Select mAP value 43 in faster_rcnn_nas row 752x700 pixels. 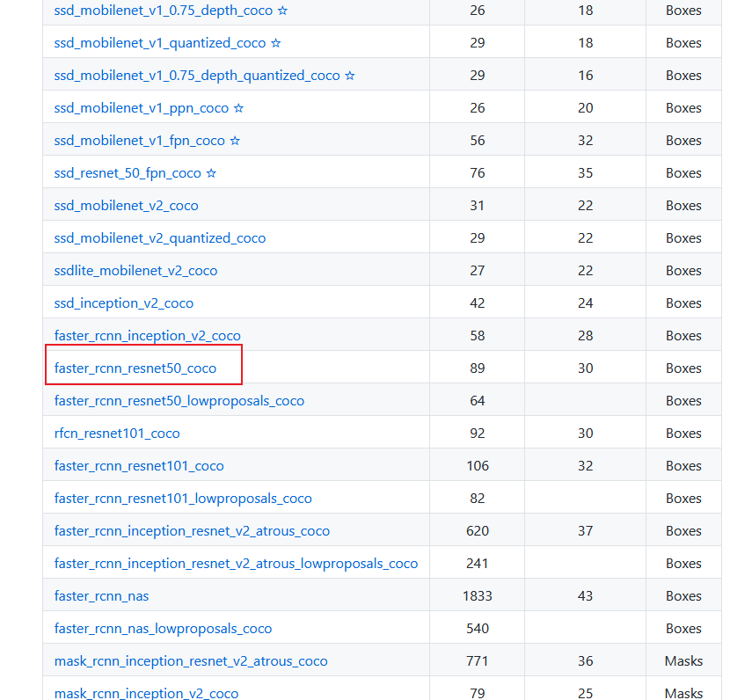click(585, 596)
